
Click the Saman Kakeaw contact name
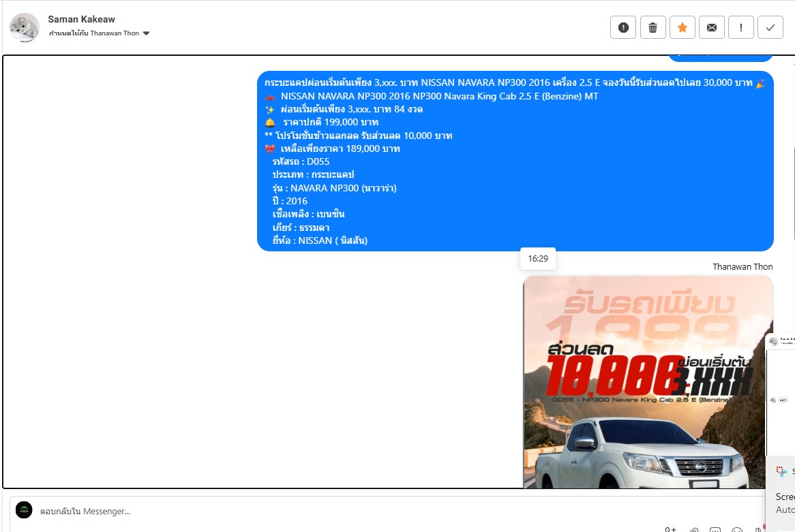click(x=81, y=19)
